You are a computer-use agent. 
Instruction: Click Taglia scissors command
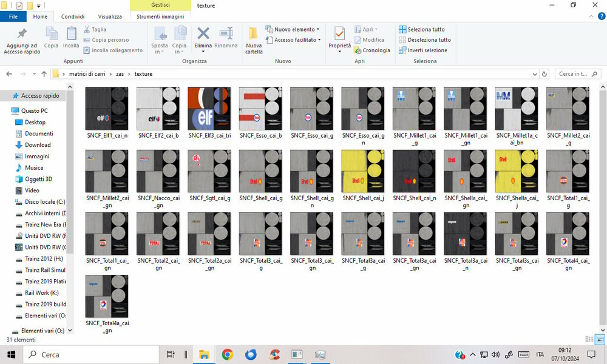point(95,29)
